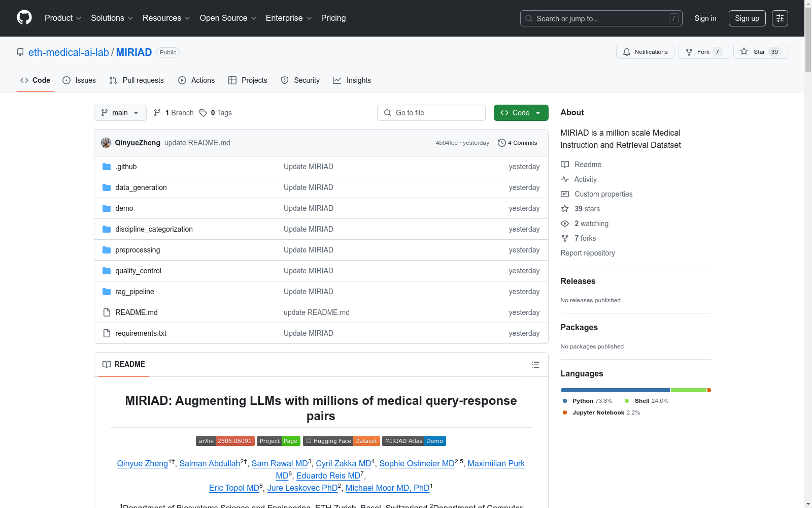Viewport: 812px width, 508px height.
Task: Open Qinyue Zheng author link in README
Action: coord(143,463)
